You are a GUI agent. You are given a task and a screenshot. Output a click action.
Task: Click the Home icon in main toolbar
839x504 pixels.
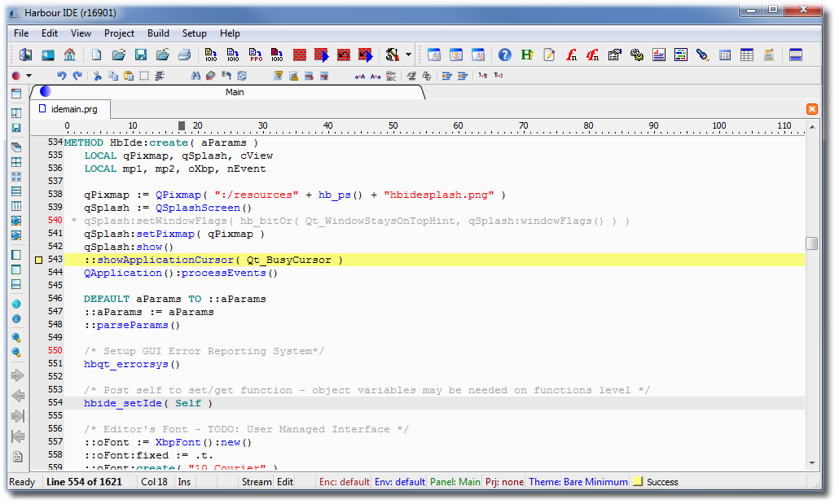click(69, 55)
